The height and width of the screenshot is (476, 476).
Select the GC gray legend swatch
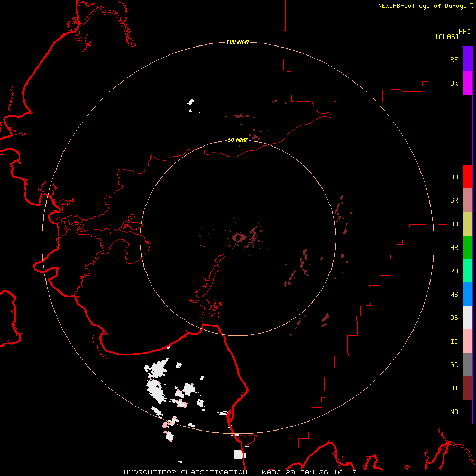[x=467, y=364]
